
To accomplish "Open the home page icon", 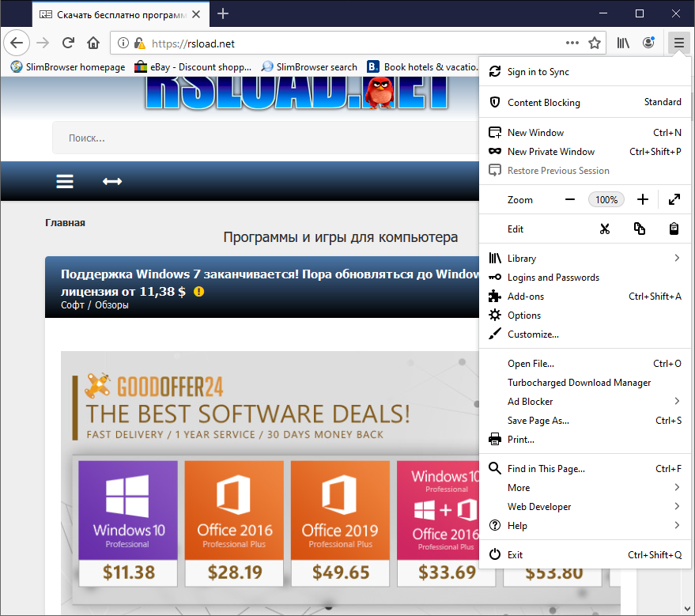I will (93, 43).
